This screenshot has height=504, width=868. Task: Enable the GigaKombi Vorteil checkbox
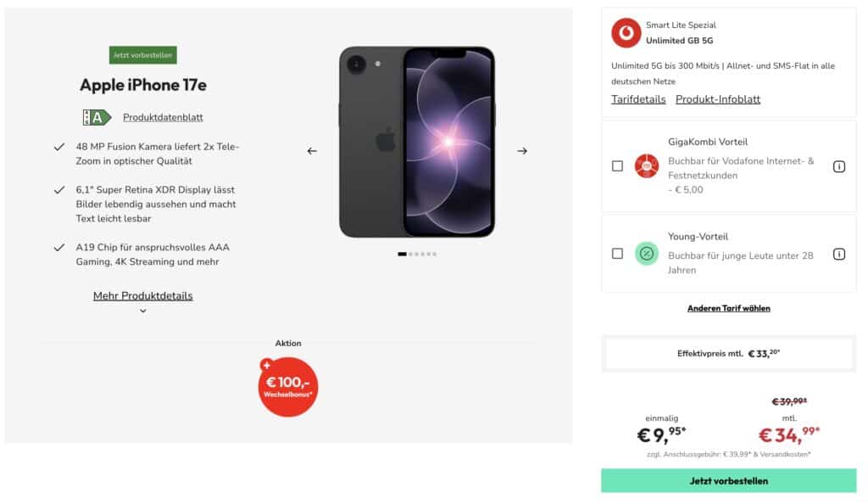pyautogui.click(x=617, y=166)
